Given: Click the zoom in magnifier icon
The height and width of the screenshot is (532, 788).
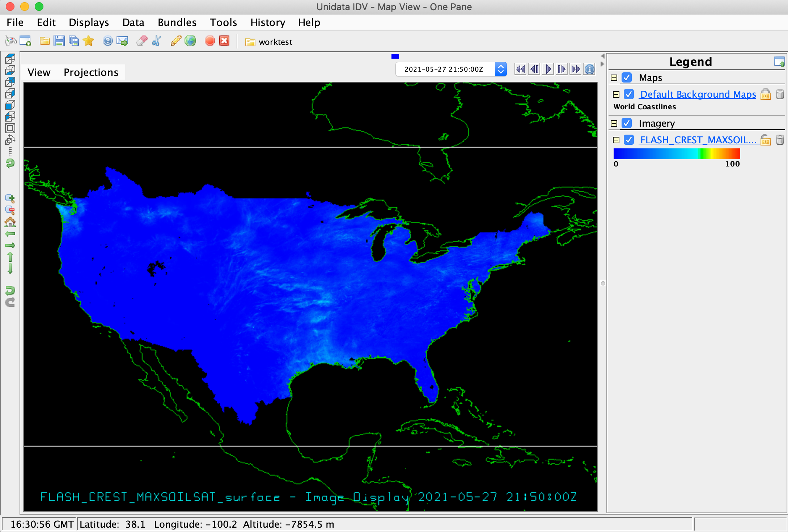Looking at the screenshot, I should click(10, 198).
